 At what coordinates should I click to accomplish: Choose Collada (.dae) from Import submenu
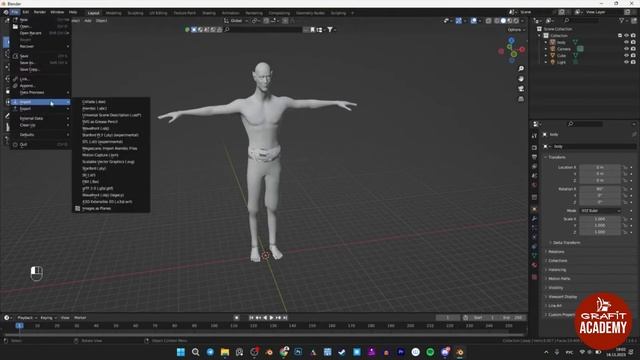point(94,102)
